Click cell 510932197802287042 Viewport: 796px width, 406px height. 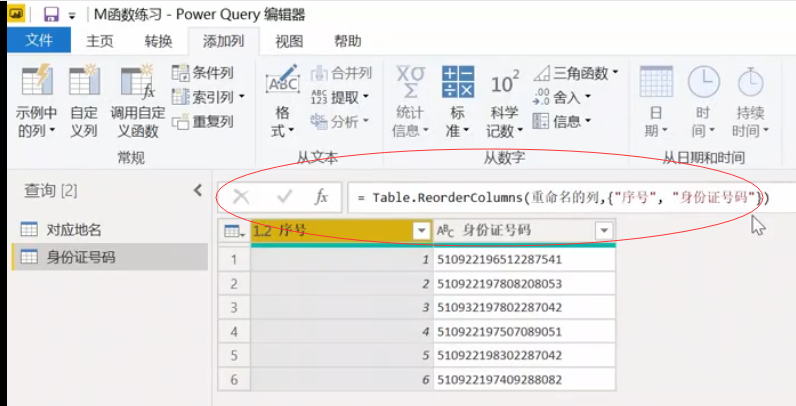[524, 308]
